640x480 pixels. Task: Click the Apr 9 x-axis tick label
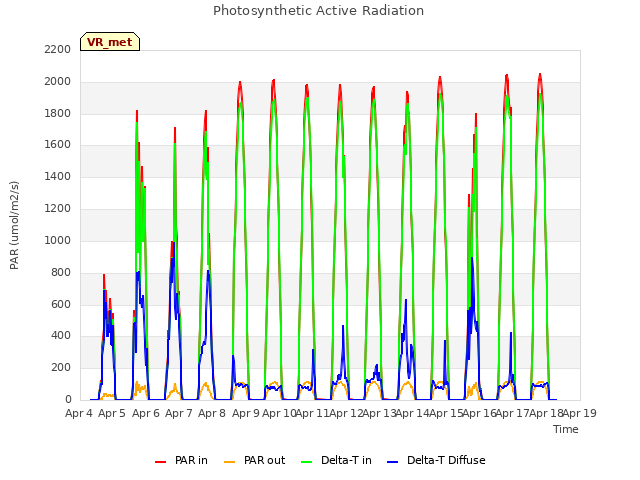(246, 413)
